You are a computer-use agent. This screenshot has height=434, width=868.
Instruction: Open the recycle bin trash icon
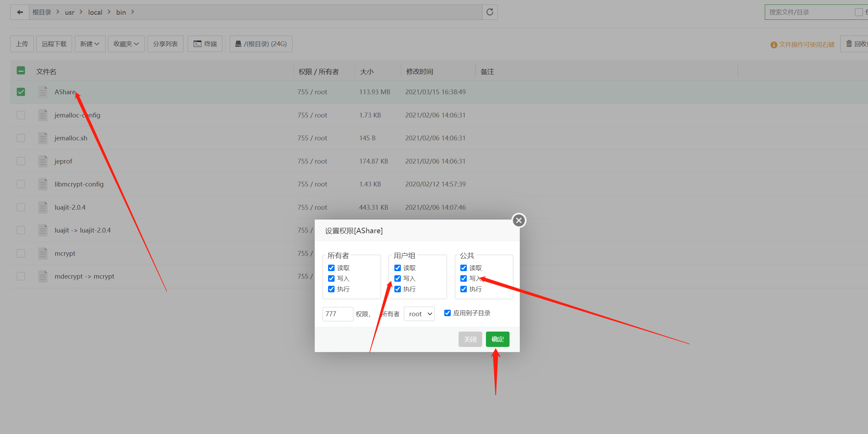849,44
